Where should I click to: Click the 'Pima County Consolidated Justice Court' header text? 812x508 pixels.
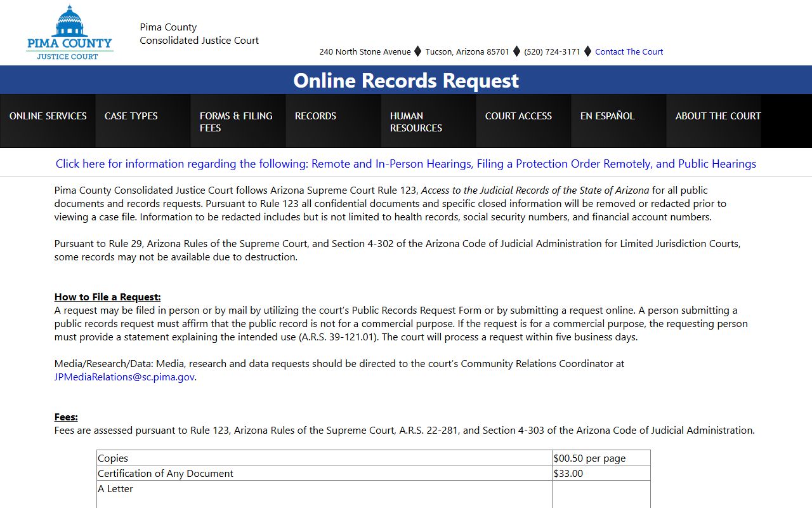199,34
